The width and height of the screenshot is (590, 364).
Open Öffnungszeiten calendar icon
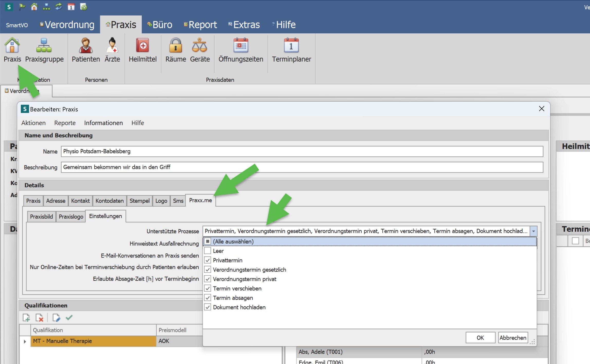click(x=241, y=46)
